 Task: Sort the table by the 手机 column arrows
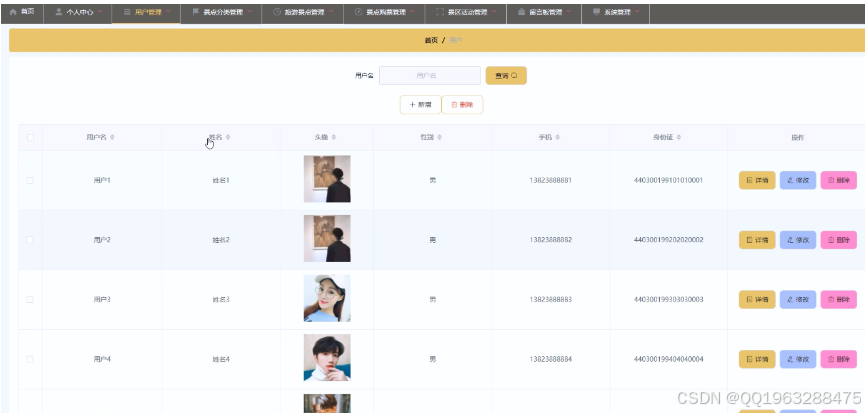point(558,137)
